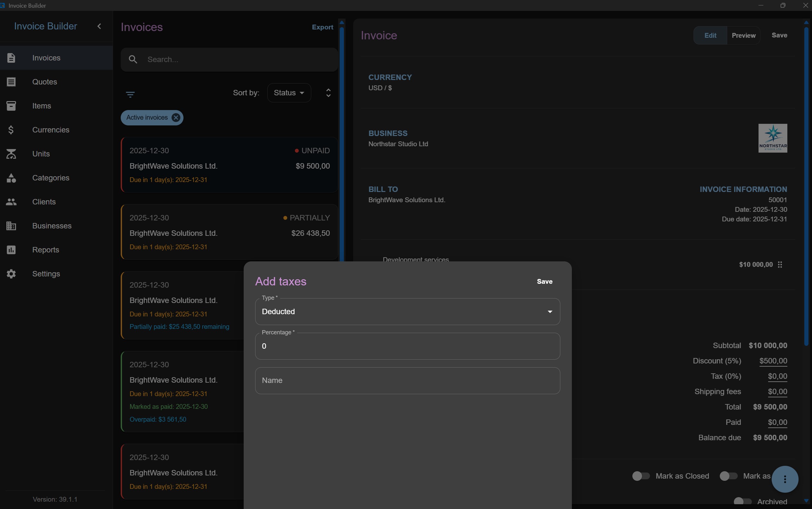
Task: Click the search magnifier icon
Action: 133,60
